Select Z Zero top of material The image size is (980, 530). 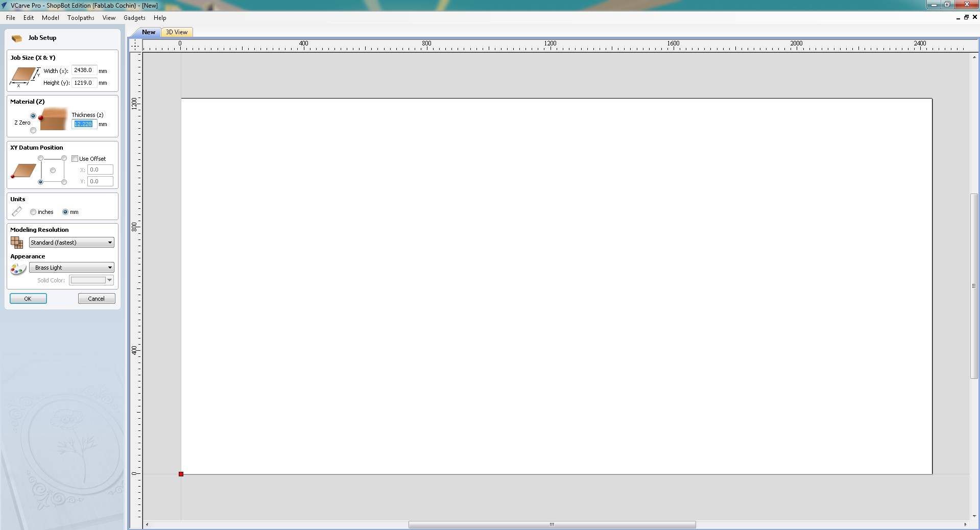click(x=33, y=116)
